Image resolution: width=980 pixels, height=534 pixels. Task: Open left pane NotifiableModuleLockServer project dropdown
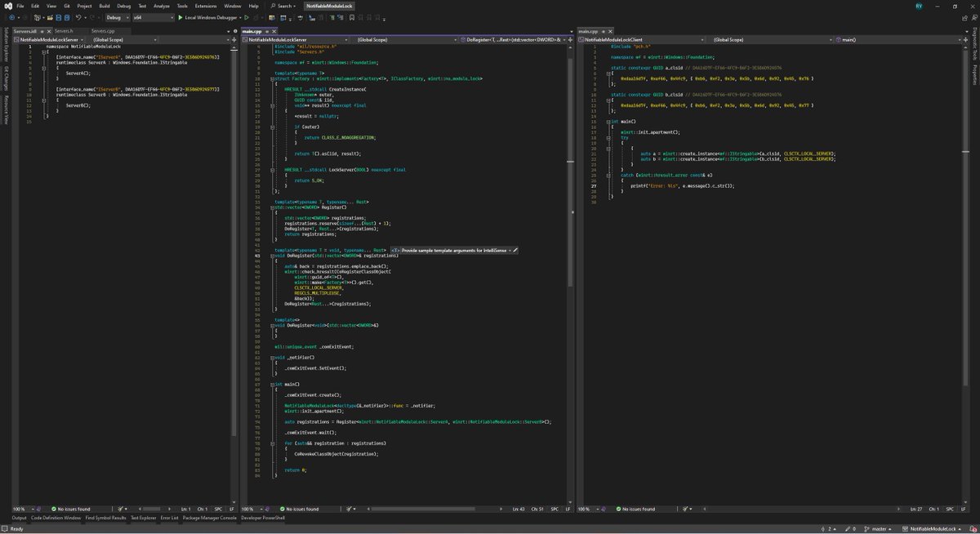point(51,39)
